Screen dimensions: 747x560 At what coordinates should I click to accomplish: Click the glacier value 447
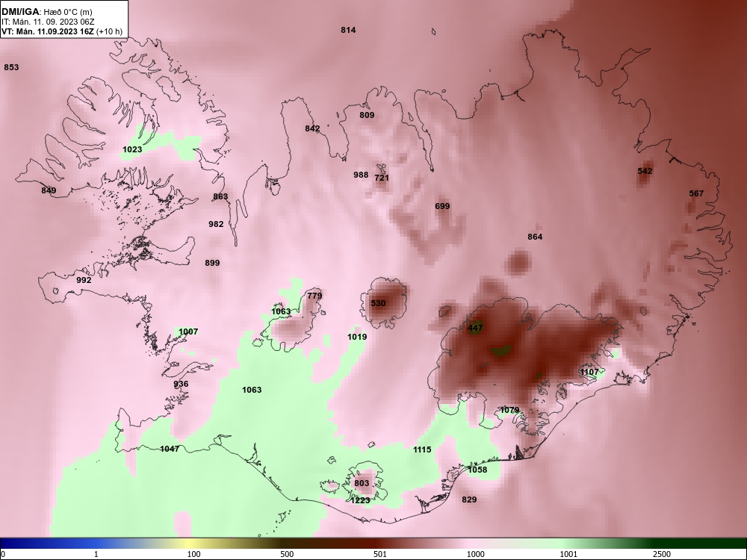coord(475,328)
